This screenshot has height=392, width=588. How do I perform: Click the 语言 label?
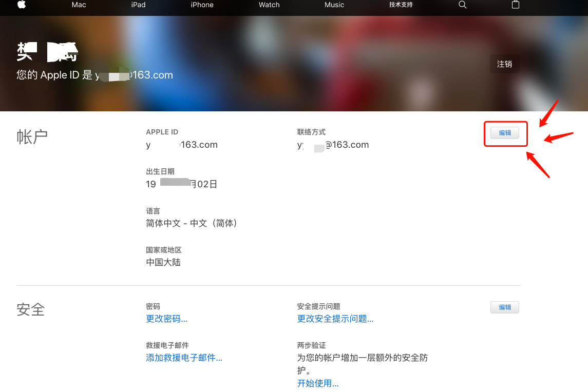[x=153, y=211]
